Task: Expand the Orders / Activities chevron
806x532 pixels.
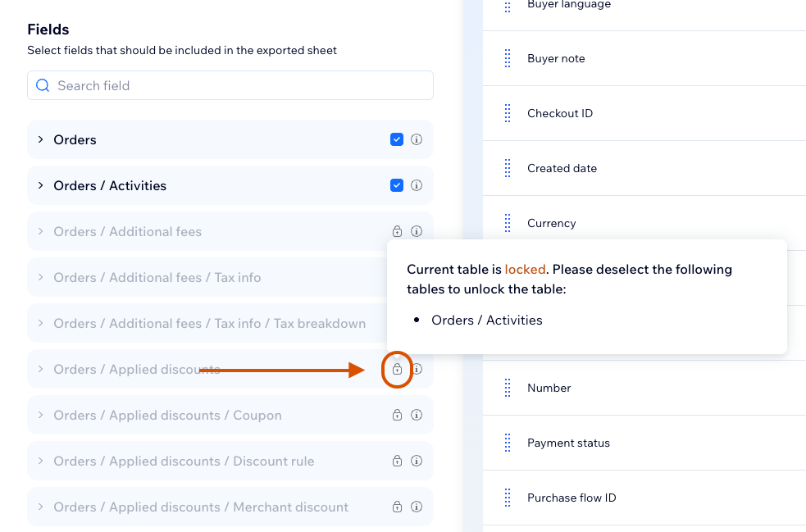Action: (41, 185)
